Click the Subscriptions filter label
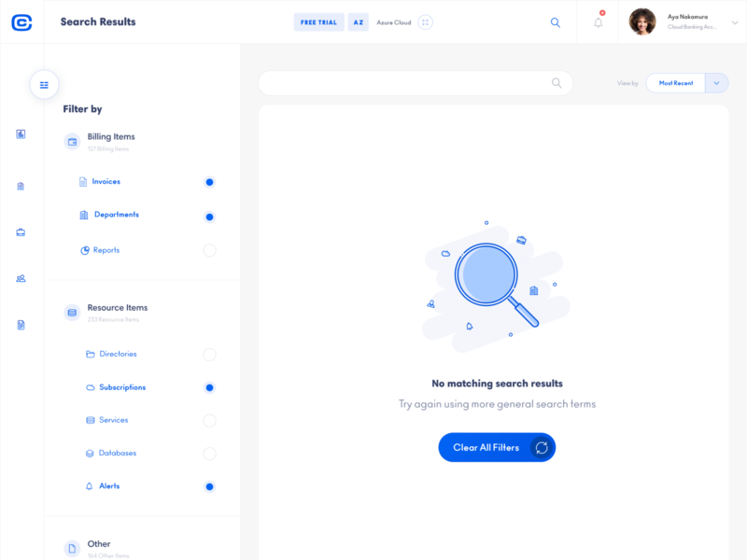The height and width of the screenshot is (560, 747). (122, 387)
